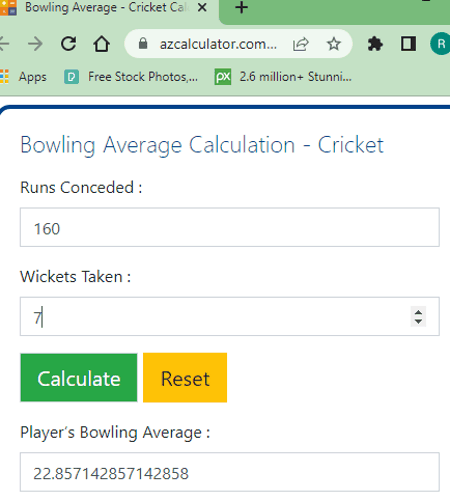Click the azcalculator.com address bar
This screenshot has height=501, width=450.
[x=218, y=44]
